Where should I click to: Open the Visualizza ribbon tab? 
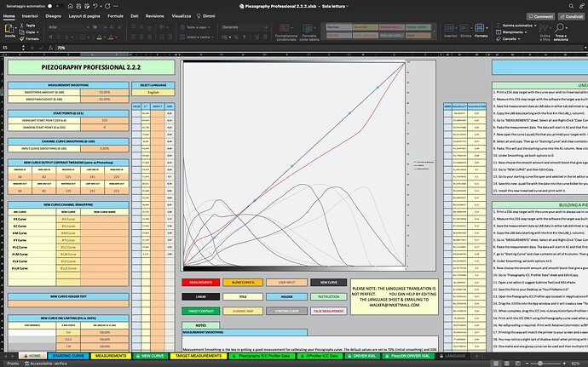pyautogui.click(x=182, y=16)
